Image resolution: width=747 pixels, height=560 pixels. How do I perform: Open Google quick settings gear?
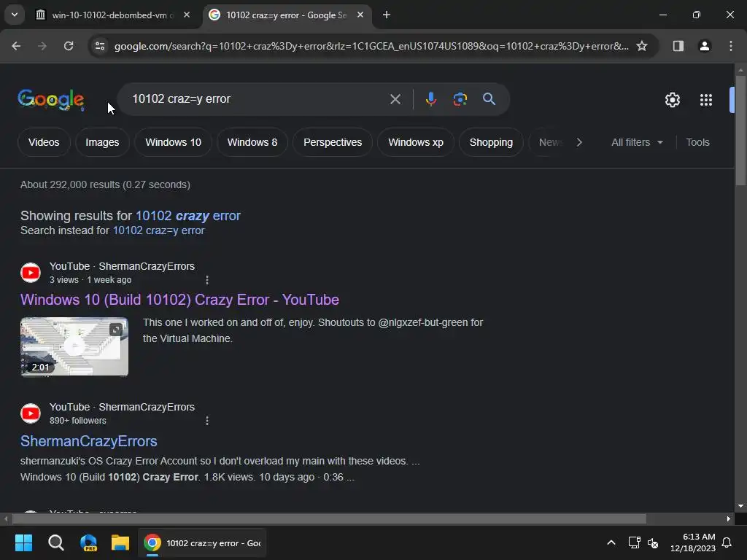[x=672, y=100]
